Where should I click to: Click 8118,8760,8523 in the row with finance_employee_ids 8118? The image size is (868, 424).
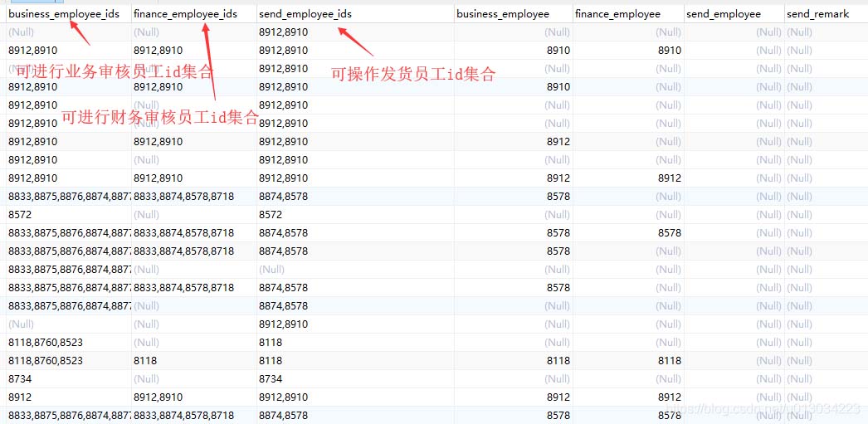pyautogui.click(x=69, y=361)
